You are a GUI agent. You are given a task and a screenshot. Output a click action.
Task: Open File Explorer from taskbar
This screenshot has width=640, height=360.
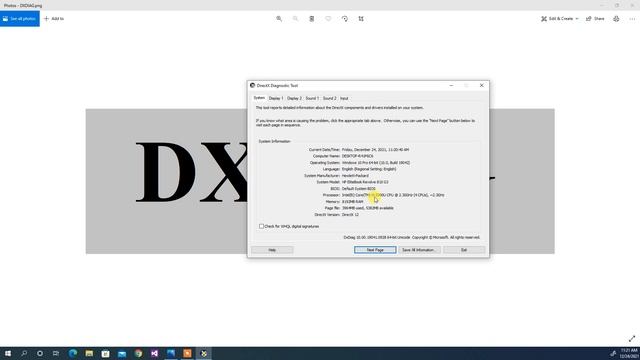(x=89, y=353)
